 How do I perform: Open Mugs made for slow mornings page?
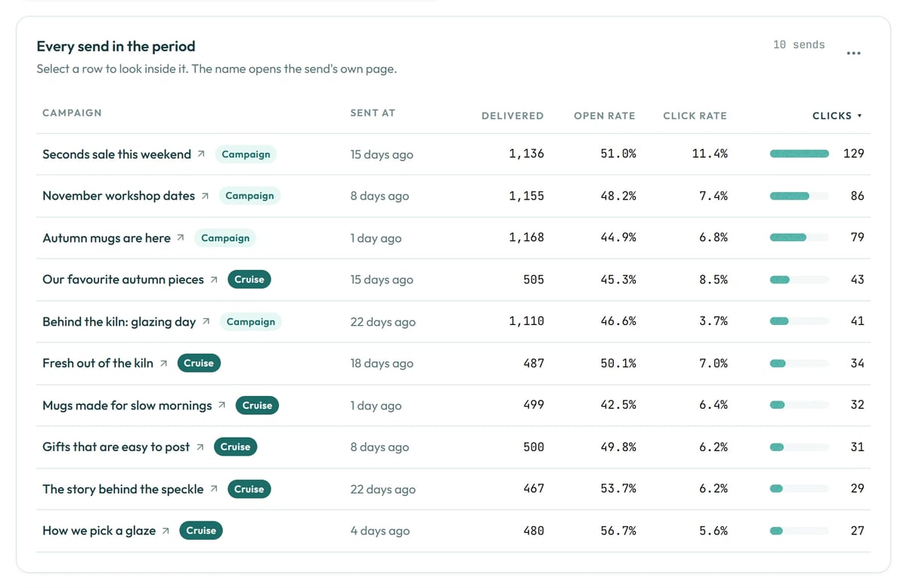point(127,405)
